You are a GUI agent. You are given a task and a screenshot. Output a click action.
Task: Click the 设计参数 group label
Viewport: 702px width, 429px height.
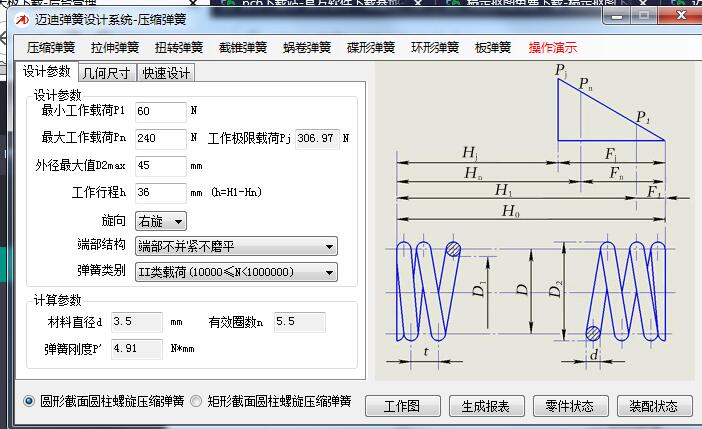tap(57, 95)
